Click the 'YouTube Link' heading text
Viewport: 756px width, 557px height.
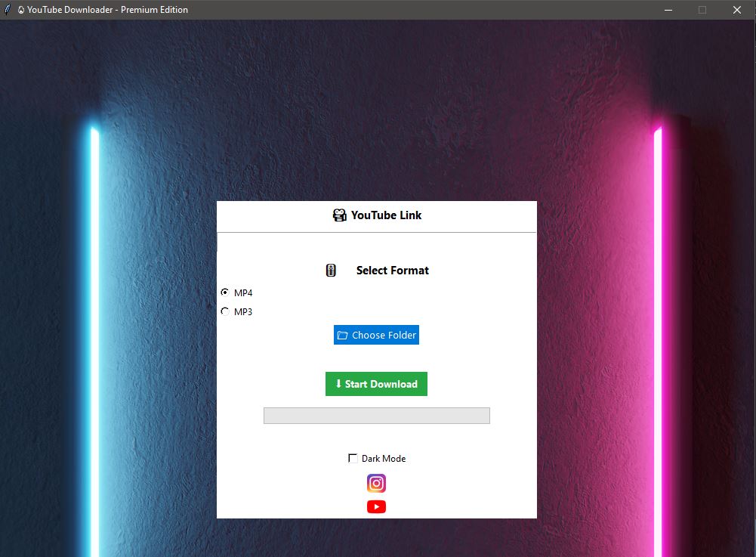click(386, 215)
